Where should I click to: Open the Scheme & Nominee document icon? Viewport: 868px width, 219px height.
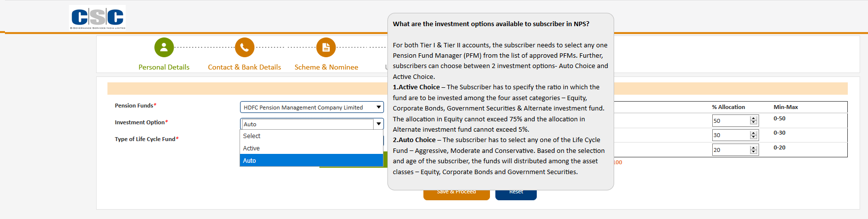click(326, 47)
